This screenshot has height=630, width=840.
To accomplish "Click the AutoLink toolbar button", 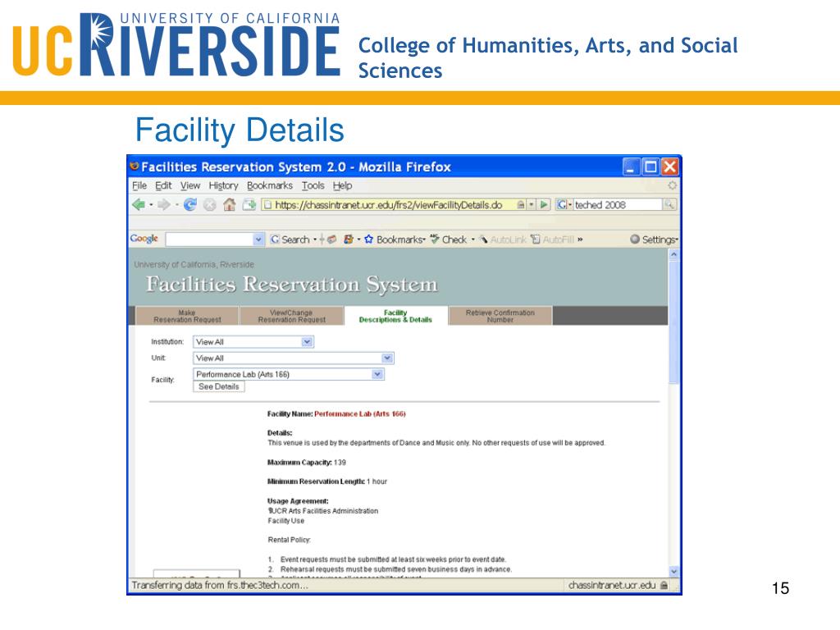I will coord(503,240).
